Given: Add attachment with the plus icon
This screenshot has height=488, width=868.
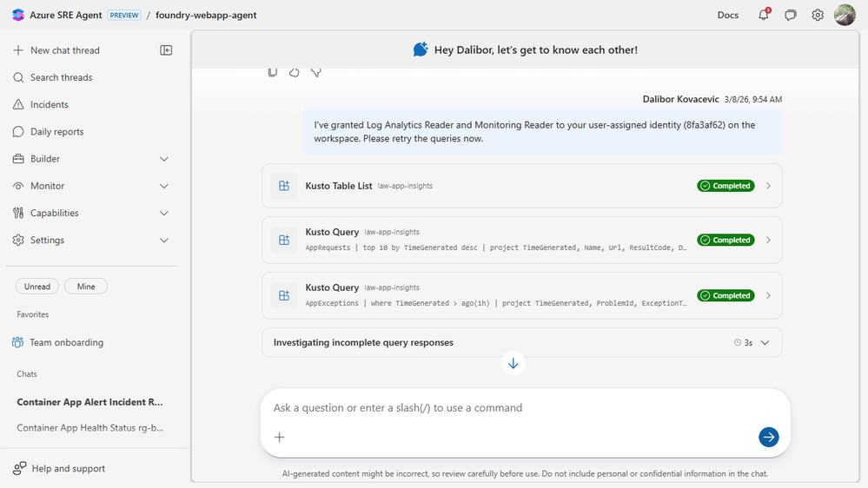Looking at the screenshot, I should [x=280, y=437].
